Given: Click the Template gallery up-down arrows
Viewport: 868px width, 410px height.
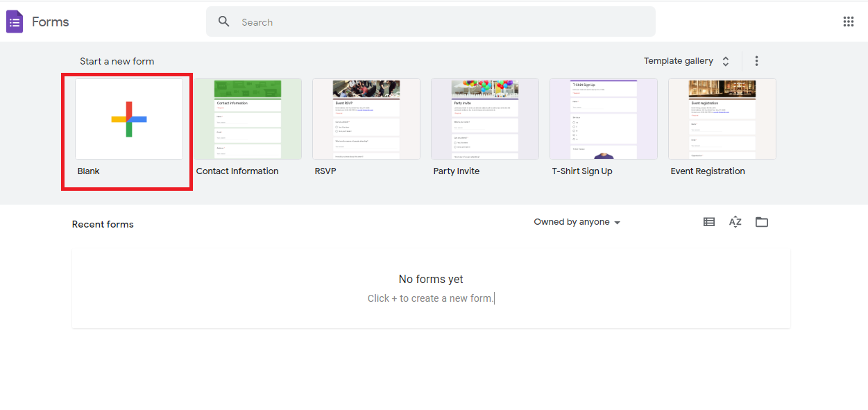Looking at the screenshot, I should [x=726, y=61].
